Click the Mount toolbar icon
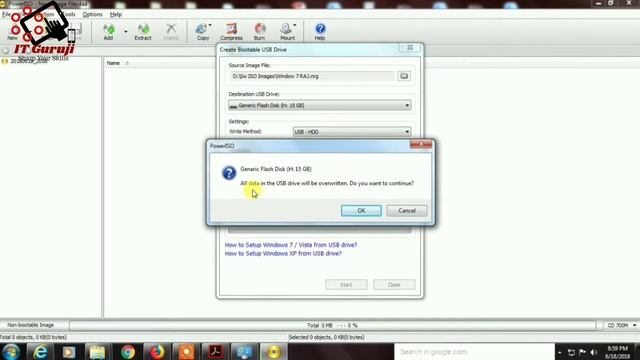Screen dimensions: 640x360 287,32
